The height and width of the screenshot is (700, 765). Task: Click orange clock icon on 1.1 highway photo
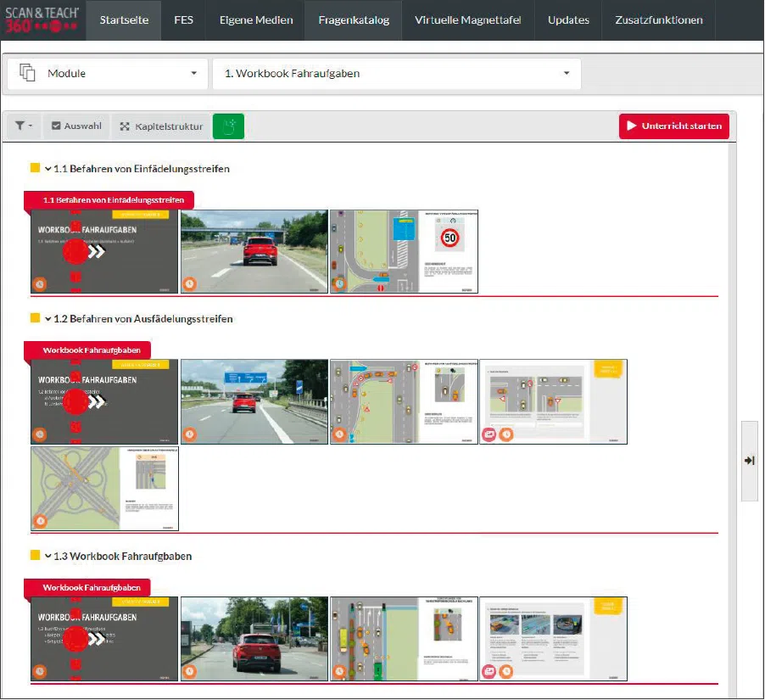pos(190,284)
